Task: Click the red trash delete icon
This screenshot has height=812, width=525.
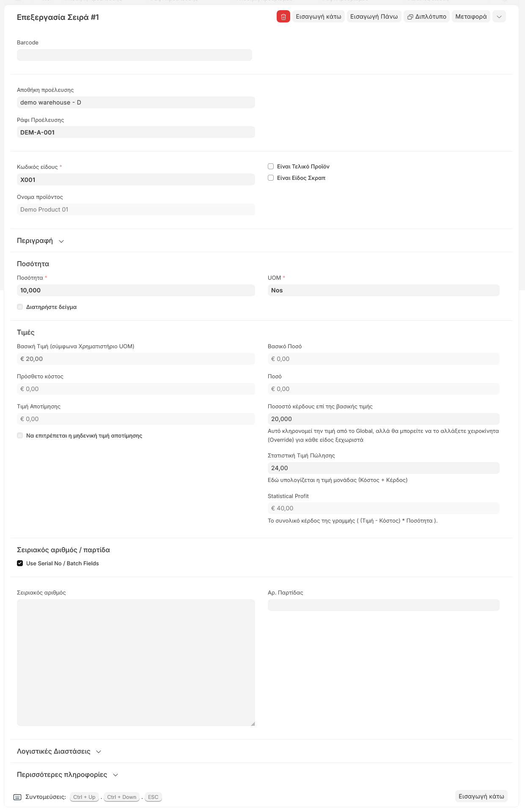Action: pos(283,17)
